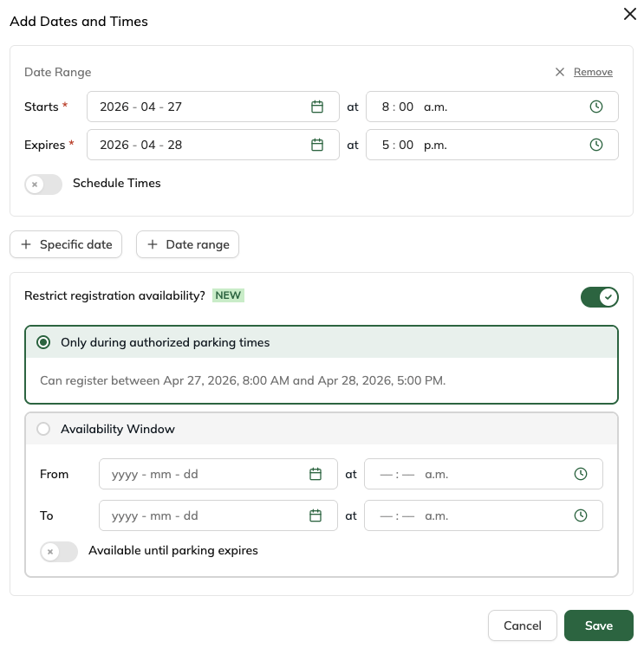The image size is (644, 648).
Task: Open calendar icon in From date field
Action: point(315,474)
